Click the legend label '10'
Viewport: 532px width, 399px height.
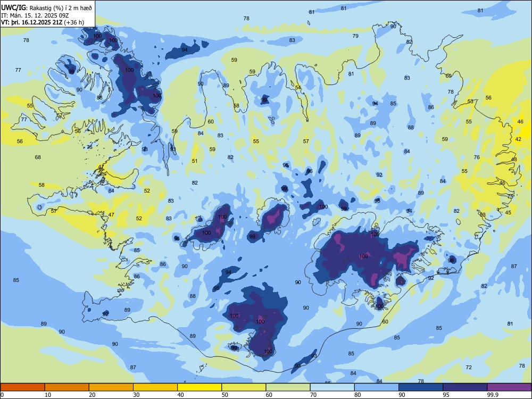coord(48,395)
